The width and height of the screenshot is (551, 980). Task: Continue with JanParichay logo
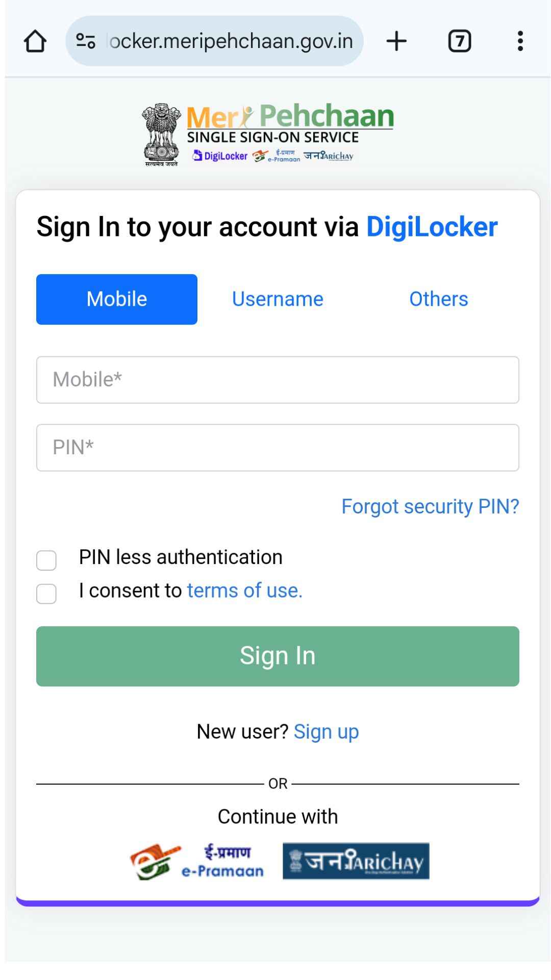point(356,861)
